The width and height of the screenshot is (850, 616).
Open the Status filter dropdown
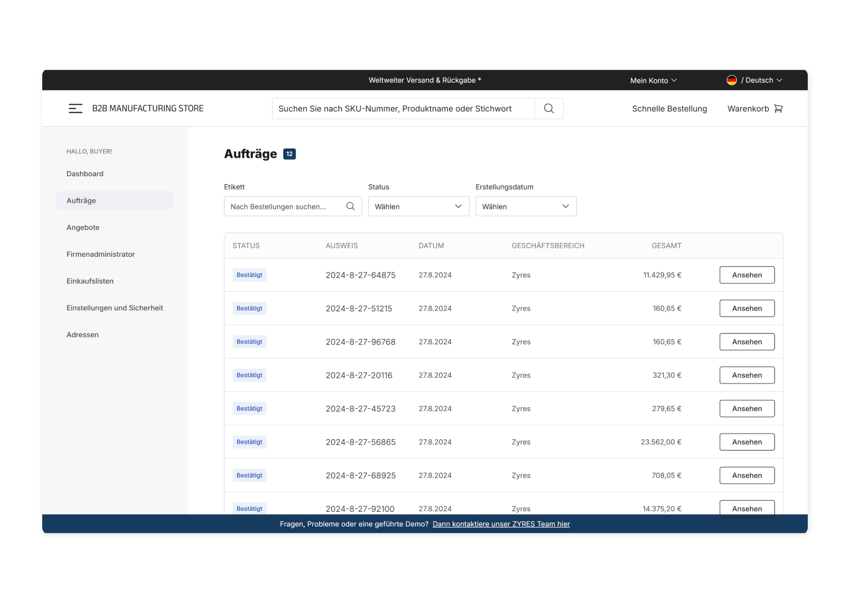pyautogui.click(x=419, y=207)
